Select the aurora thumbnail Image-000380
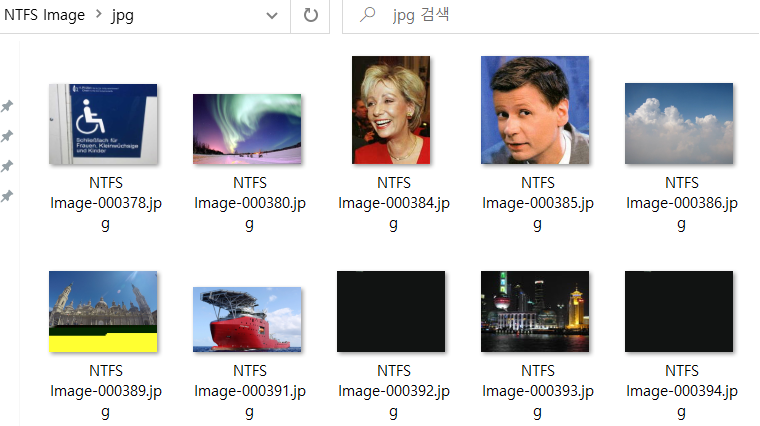Screen dimensions: 760x426 coord(247,129)
